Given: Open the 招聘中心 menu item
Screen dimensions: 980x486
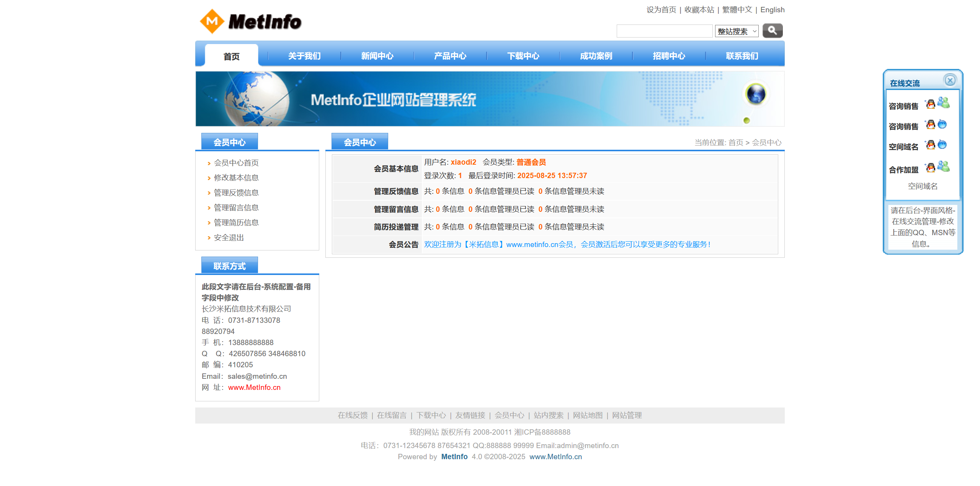Looking at the screenshot, I should coord(669,56).
